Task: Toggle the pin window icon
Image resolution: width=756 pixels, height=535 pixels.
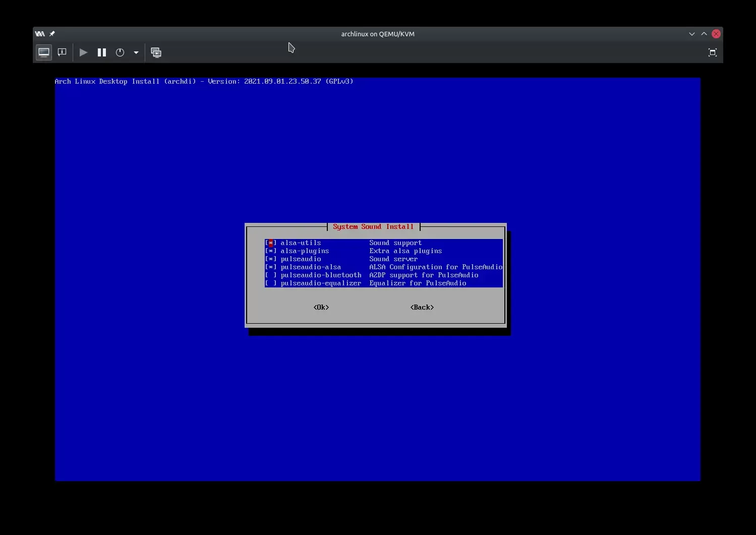Action: (52, 34)
